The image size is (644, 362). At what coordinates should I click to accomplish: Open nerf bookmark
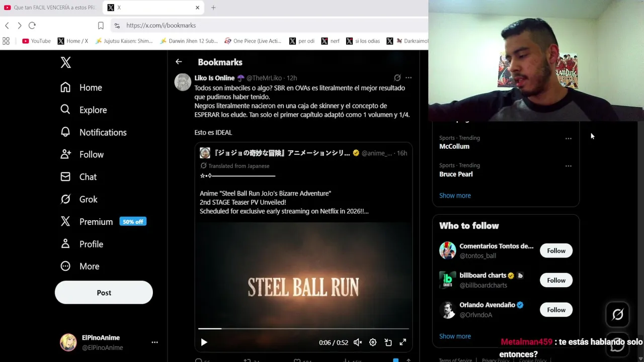coord(331,41)
